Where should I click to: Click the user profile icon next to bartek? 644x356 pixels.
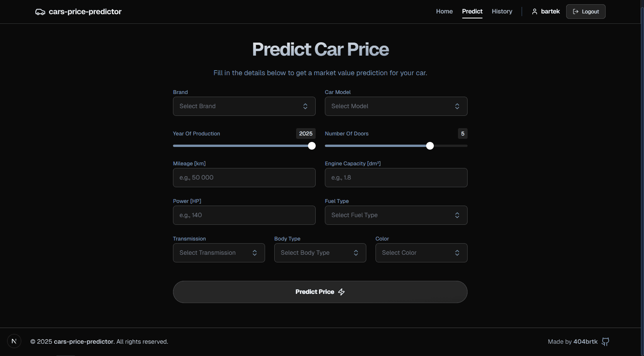pyautogui.click(x=534, y=12)
